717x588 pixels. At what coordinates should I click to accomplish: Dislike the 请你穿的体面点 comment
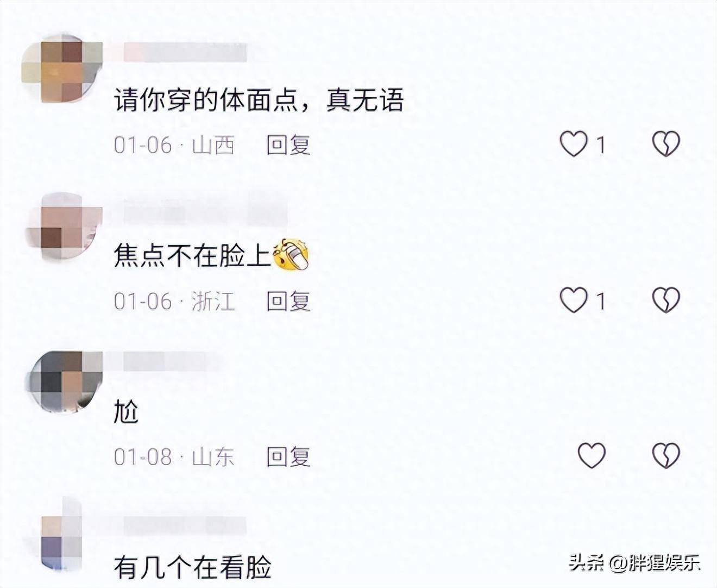click(x=665, y=144)
